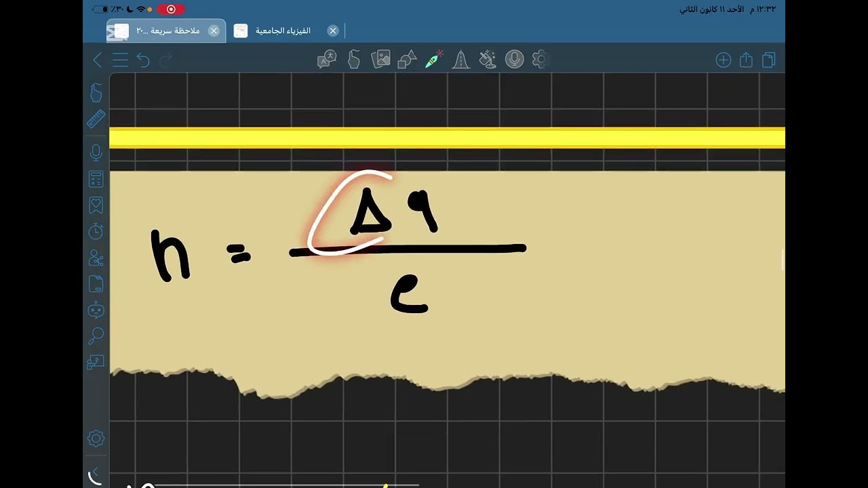Close the الفيزياء الجامعية tab

point(332,30)
